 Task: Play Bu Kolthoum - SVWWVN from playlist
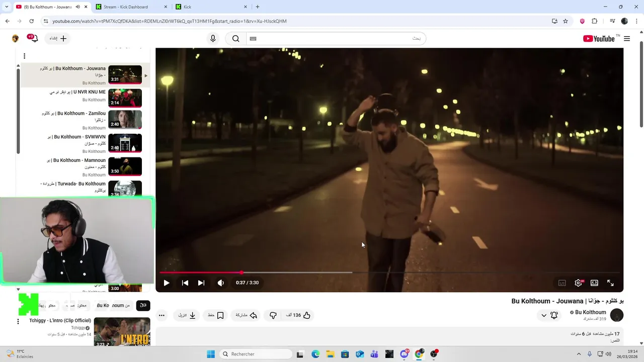pyautogui.click(x=86, y=143)
